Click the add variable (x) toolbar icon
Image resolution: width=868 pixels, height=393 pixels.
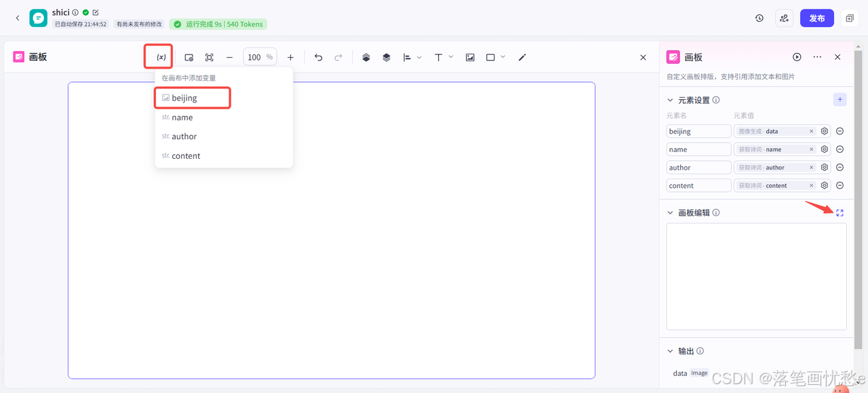tap(161, 57)
